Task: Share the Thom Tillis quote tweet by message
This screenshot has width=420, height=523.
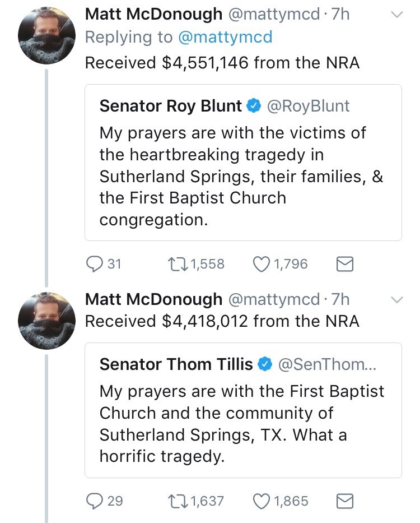Action: coord(344,501)
